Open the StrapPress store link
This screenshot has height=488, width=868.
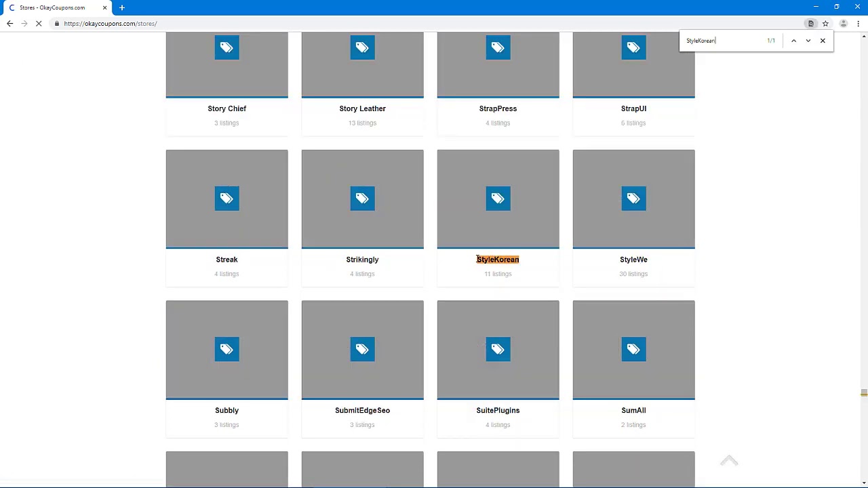tap(498, 108)
